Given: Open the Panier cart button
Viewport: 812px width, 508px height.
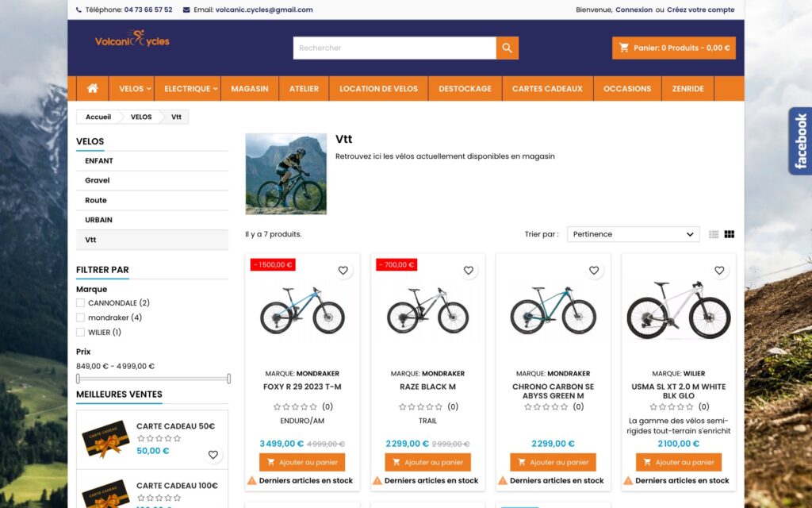Looking at the screenshot, I should click(674, 48).
